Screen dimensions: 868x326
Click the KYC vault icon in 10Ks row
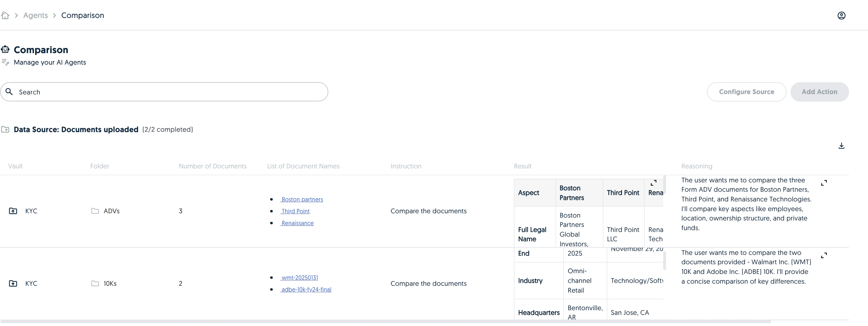click(13, 283)
